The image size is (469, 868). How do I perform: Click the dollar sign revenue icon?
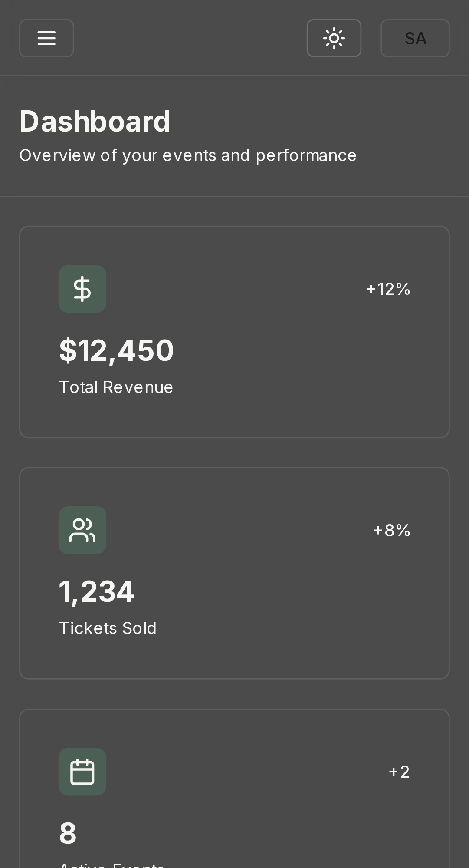pos(82,289)
